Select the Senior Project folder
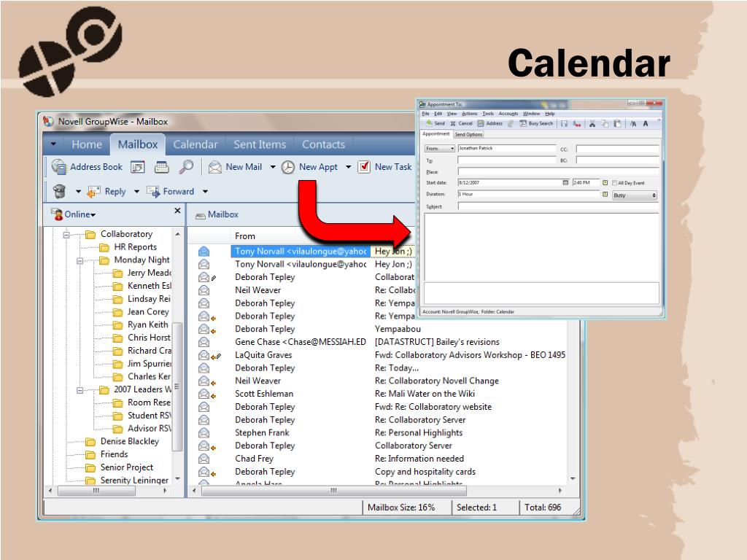The width and height of the screenshot is (747, 560). (127, 467)
